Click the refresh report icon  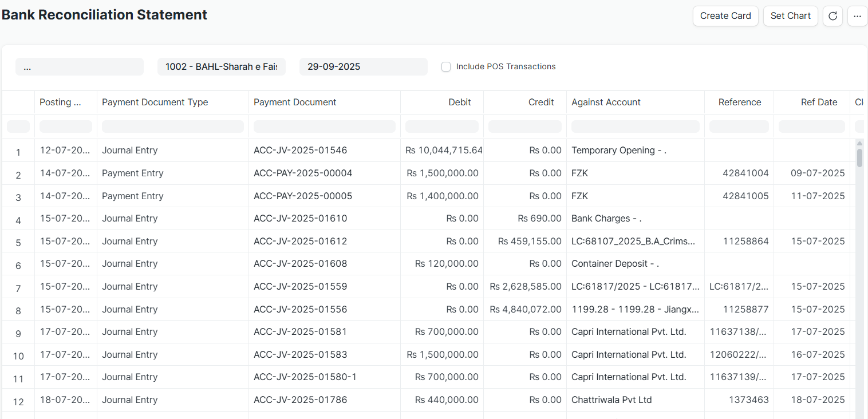(833, 16)
